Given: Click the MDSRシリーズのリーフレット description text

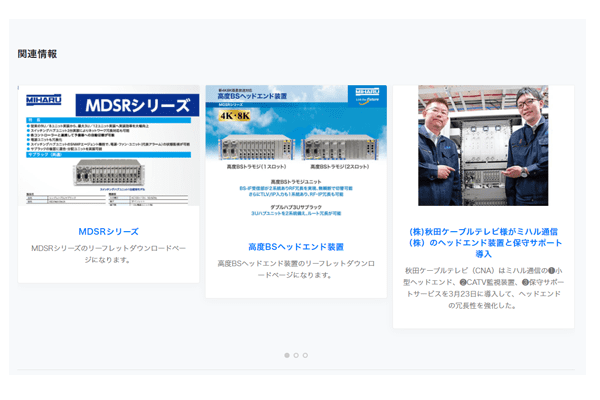Looking at the screenshot, I should [x=108, y=254].
